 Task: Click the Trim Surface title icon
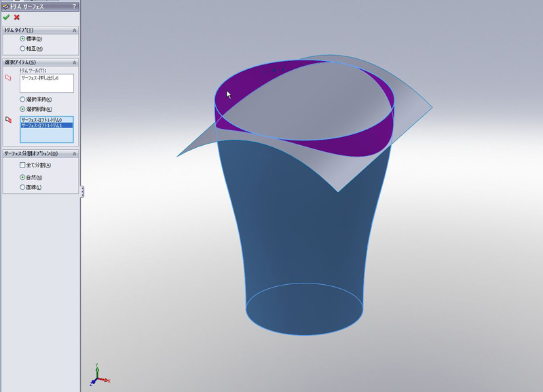coord(5,6)
